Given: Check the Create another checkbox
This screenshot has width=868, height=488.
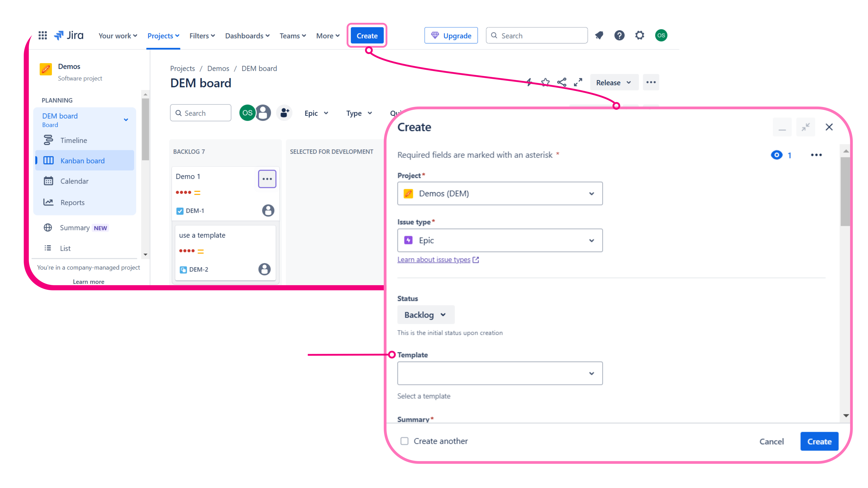Looking at the screenshot, I should pyautogui.click(x=404, y=441).
